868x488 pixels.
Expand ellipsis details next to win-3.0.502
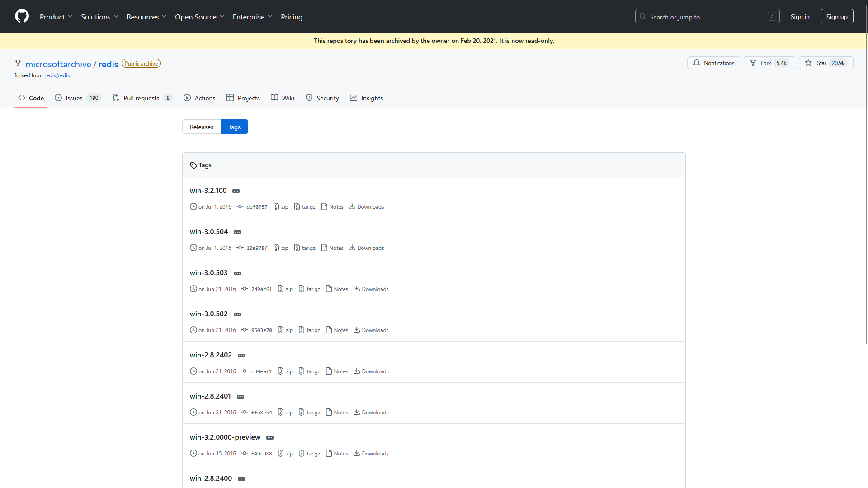(237, 314)
